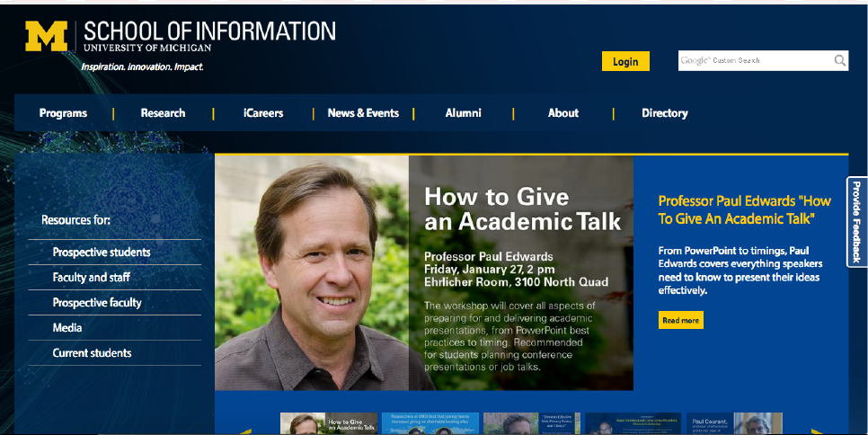This screenshot has width=868, height=435.
Task: Open the iCareers menu
Action: point(263,113)
